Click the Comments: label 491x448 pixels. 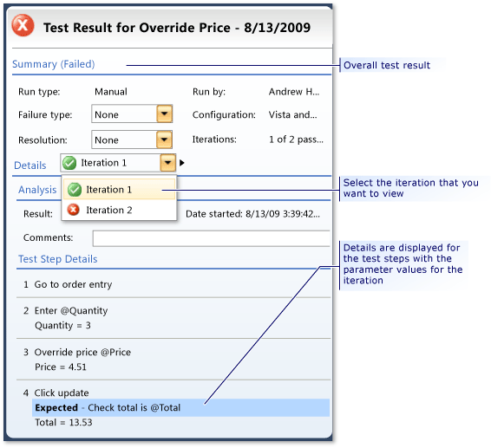click(x=48, y=237)
